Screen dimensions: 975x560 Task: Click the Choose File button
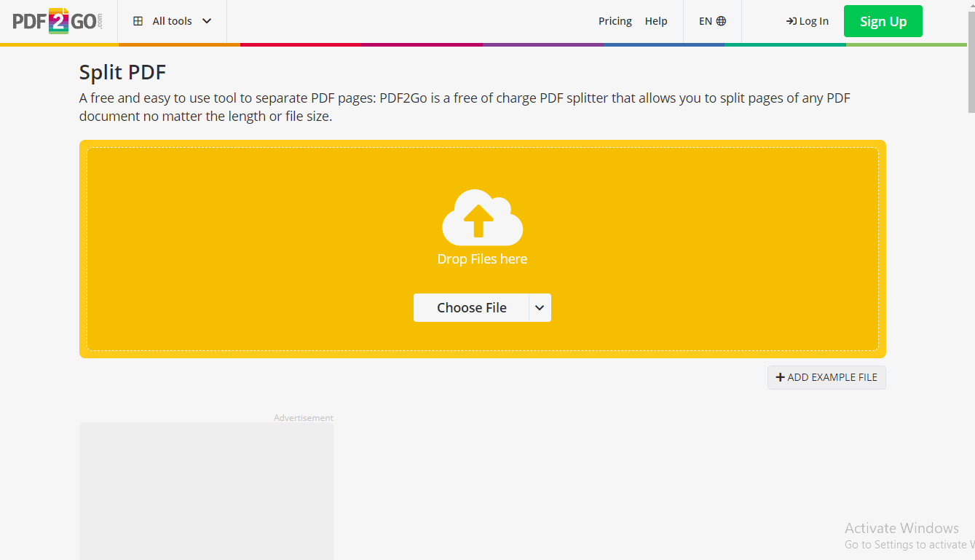[x=470, y=307]
